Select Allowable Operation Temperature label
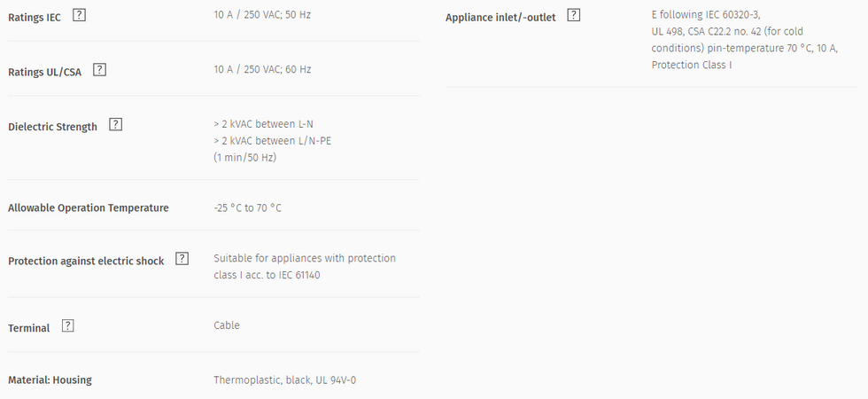868x399 pixels. tap(89, 207)
